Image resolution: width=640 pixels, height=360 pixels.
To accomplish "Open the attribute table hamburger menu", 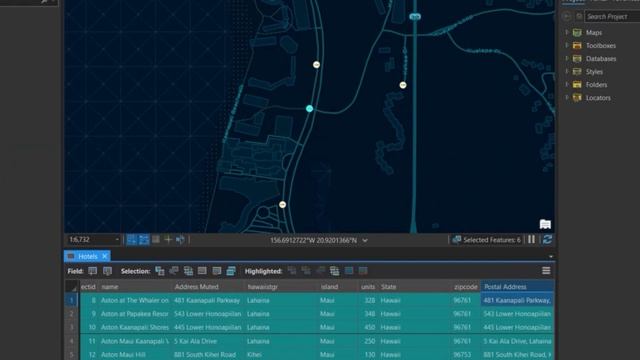I will (546, 271).
